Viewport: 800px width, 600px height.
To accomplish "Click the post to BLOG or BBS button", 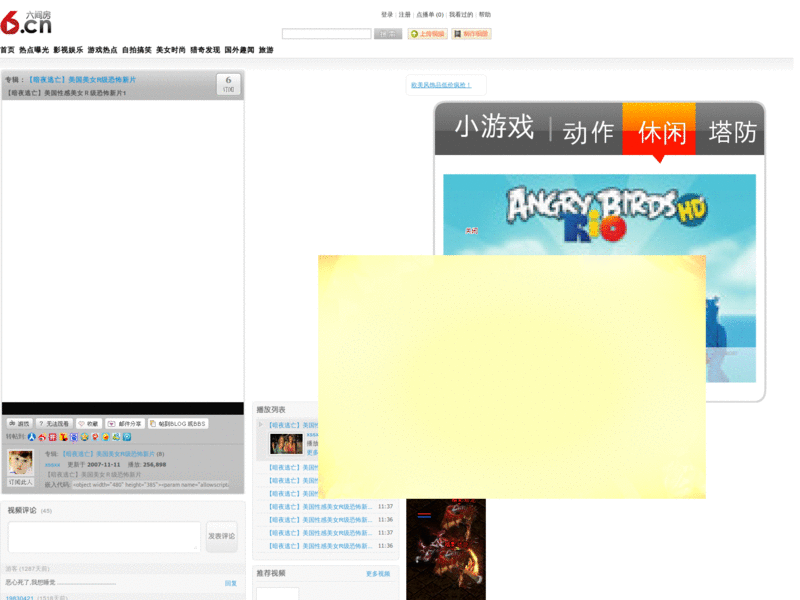I will (x=178, y=424).
